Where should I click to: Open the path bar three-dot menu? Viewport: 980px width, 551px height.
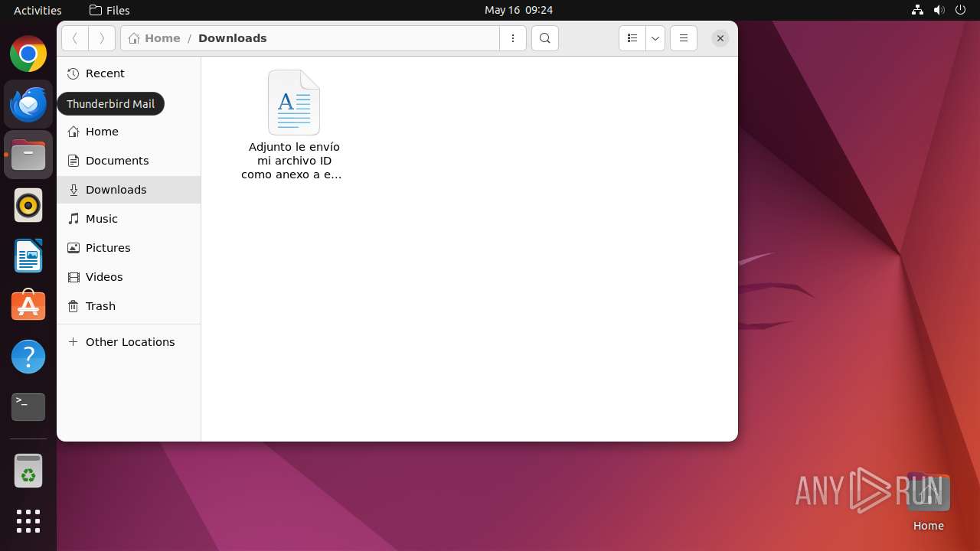pyautogui.click(x=513, y=38)
